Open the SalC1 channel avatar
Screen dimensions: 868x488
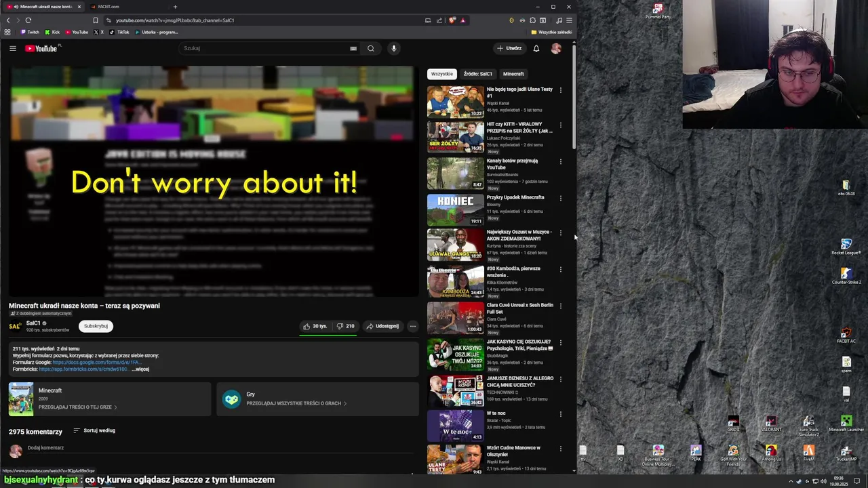tap(15, 326)
